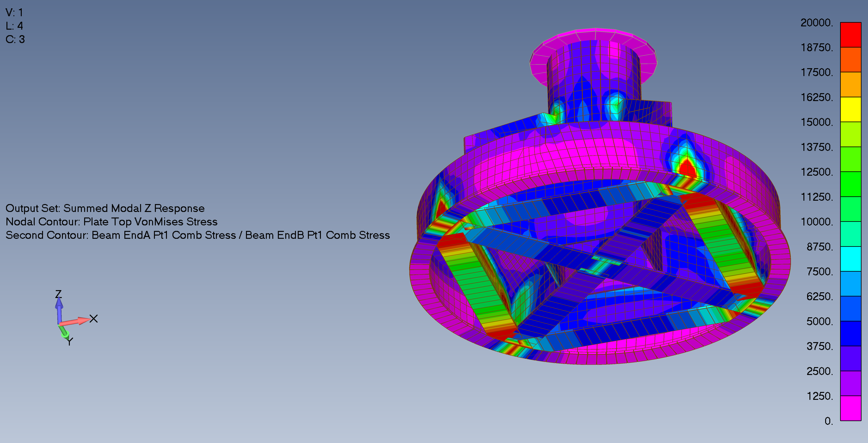
Task: Click the red 20000 legend color band
Action: pyautogui.click(x=850, y=35)
